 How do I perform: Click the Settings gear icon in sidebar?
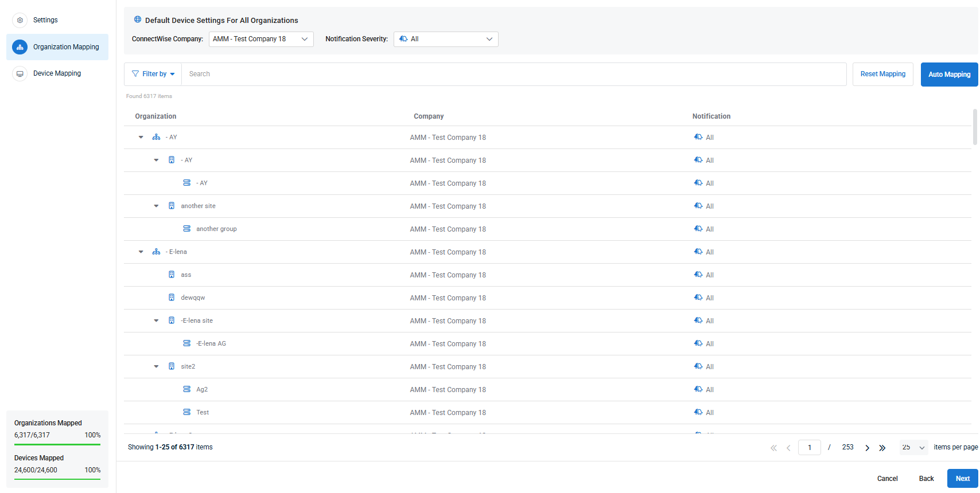click(x=20, y=20)
